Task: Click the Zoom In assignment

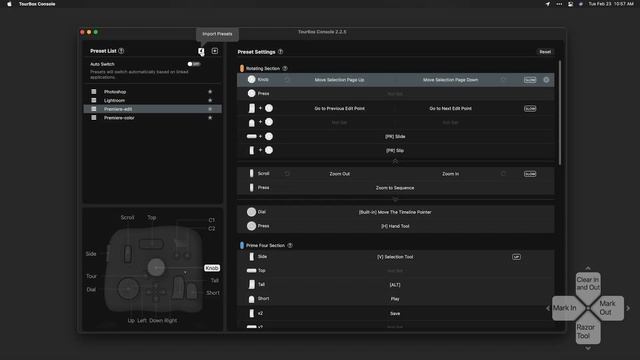Action: click(x=450, y=174)
